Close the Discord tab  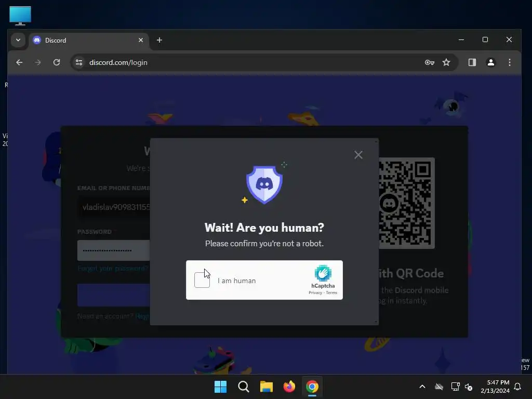141,40
